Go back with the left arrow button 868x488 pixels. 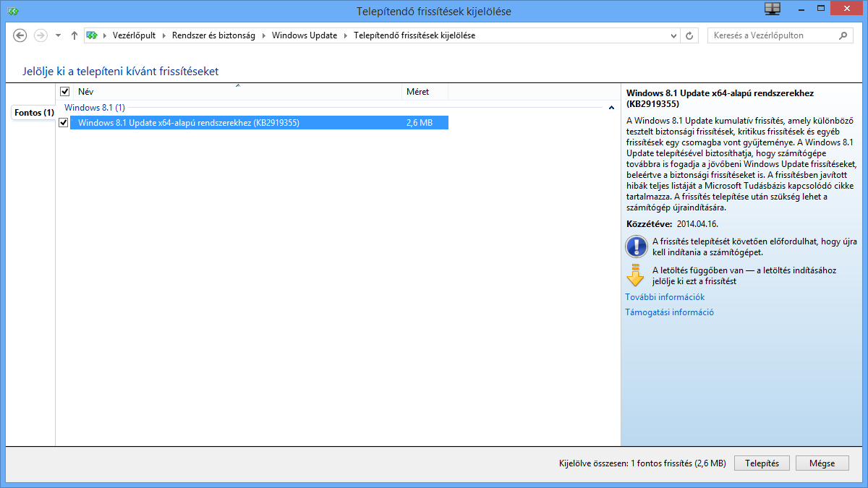point(20,35)
